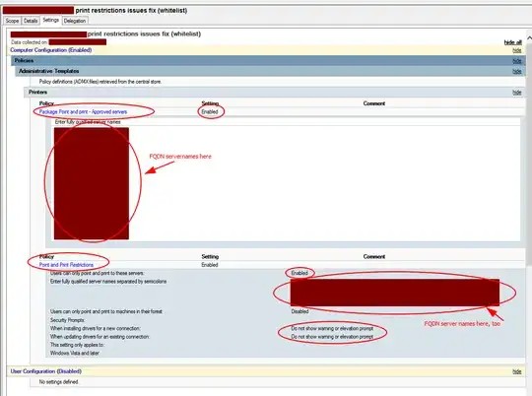Select 'Users can only point and print to machines in their forest'
This screenshot has width=532, height=396.
coord(106,311)
